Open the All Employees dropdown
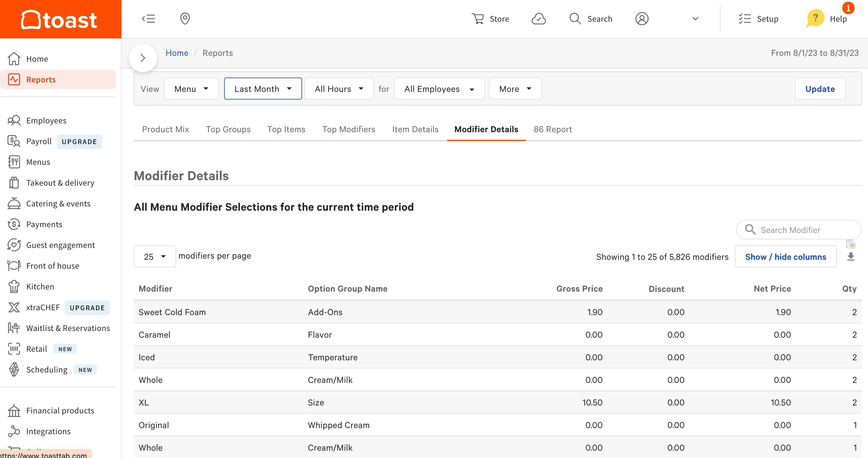868x458 pixels. point(439,89)
